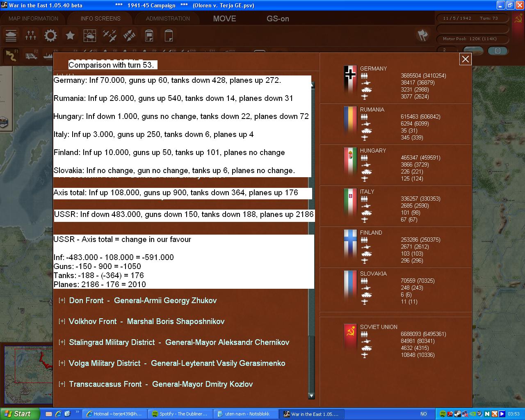The height and width of the screenshot is (420, 525).
Task: Click the Spotify system tray icon
Action: [x=443, y=414]
